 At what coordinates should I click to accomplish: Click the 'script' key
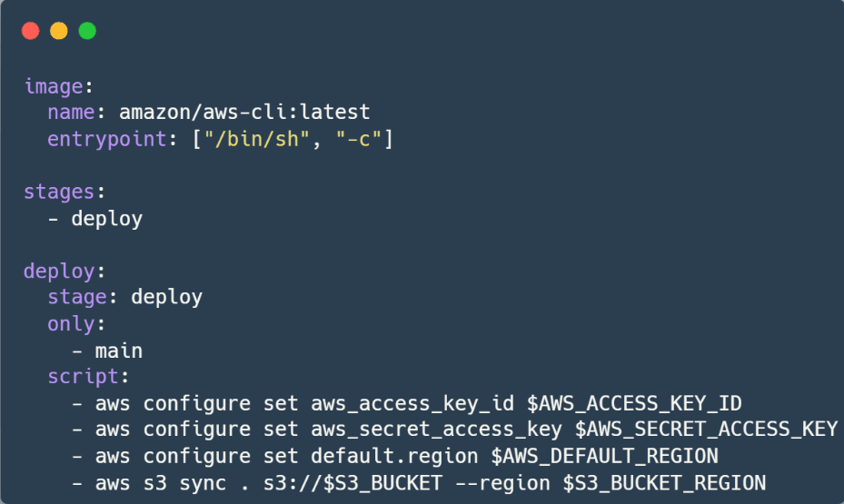[83, 377]
